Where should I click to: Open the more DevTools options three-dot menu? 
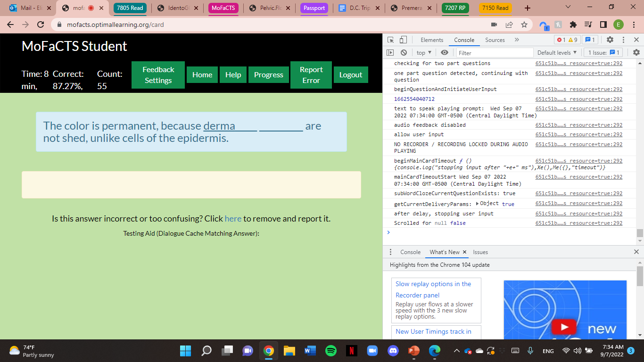pos(623,40)
